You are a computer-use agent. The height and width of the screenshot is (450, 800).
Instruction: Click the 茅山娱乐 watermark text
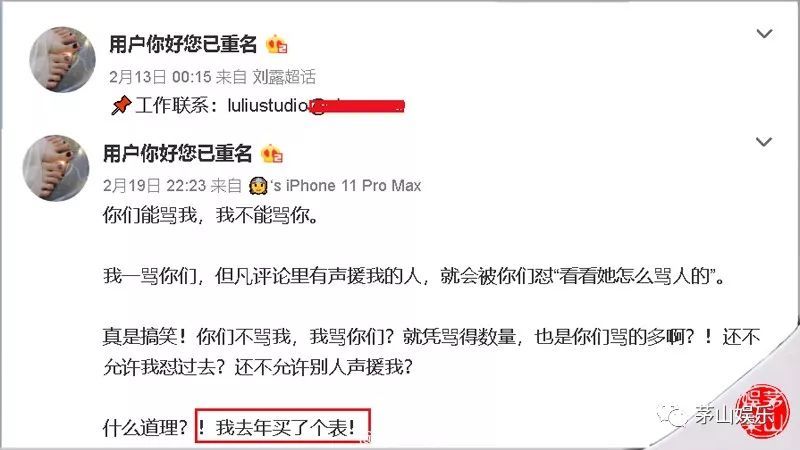(x=733, y=416)
